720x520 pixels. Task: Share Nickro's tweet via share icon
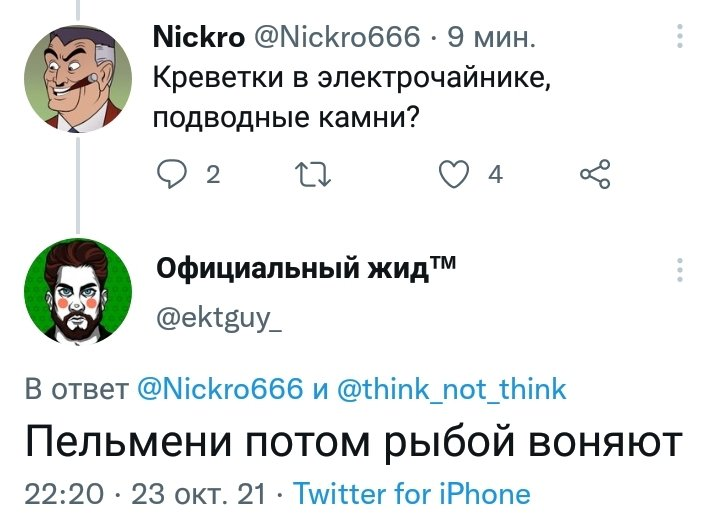pos(594,176)
